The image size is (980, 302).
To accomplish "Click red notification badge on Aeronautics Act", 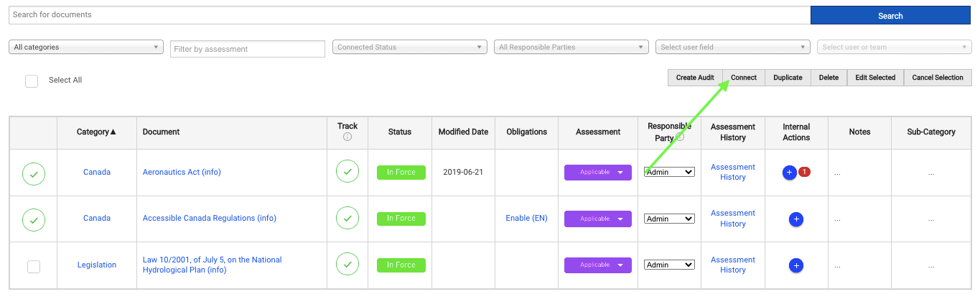I will pyautogui.click(x=805, y=172).
